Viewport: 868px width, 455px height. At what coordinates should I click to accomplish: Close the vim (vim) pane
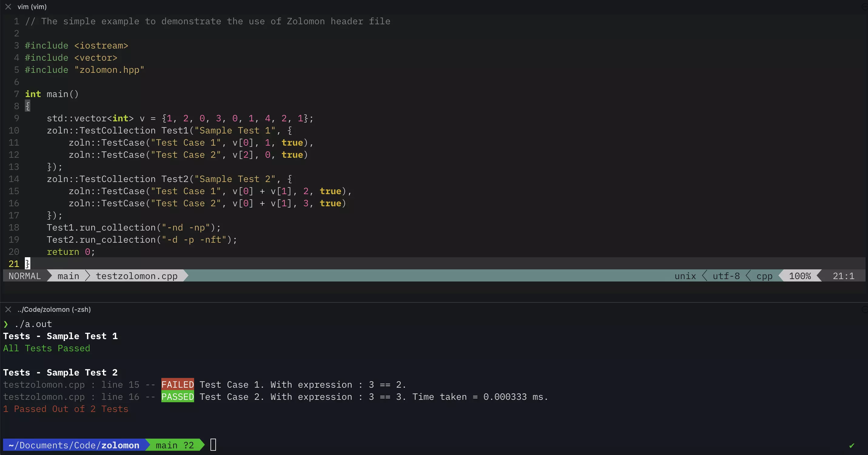(x=8, y=6)
